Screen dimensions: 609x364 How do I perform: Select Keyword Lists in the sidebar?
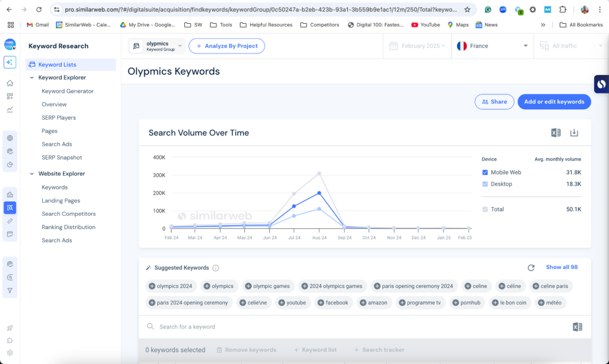(58, 64)
